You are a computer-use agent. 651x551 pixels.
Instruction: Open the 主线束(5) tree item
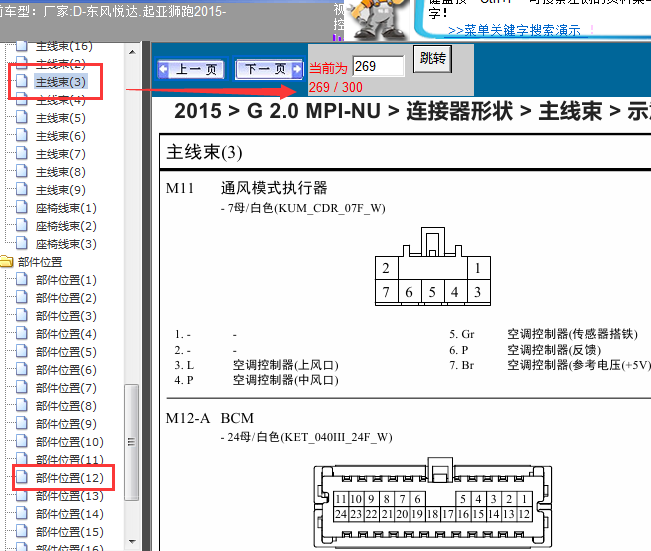(61, 118)
